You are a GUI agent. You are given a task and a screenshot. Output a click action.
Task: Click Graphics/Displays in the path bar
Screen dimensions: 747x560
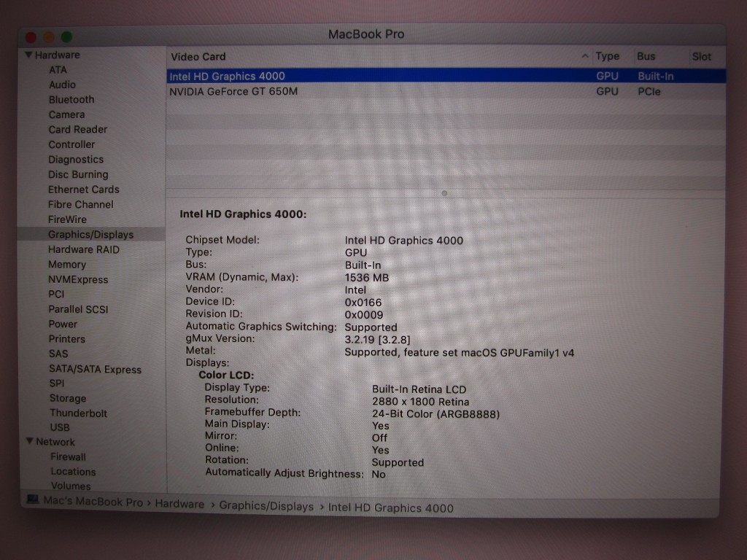[266, 506]
